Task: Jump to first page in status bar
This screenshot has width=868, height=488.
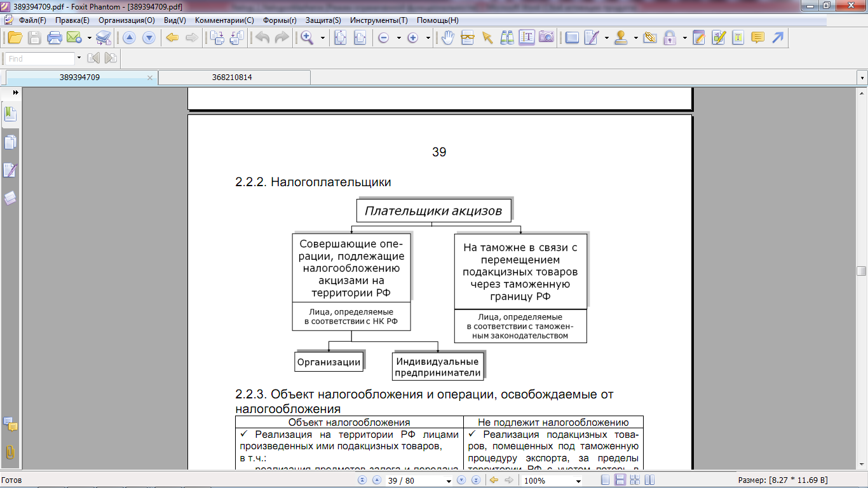Action: [362, 480]
